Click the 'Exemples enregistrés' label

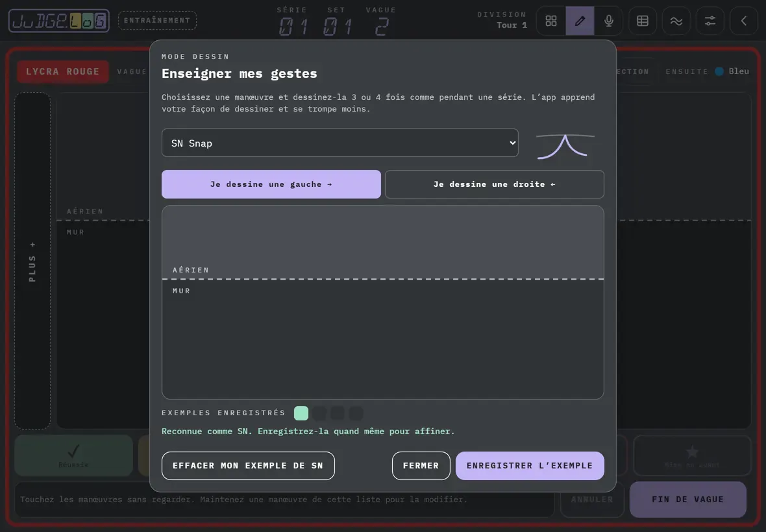click(x=224, y=413)
